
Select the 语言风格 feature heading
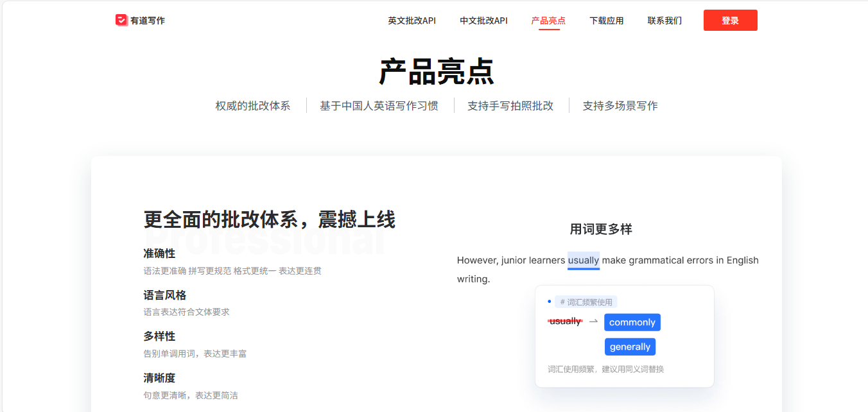[164, 295]
